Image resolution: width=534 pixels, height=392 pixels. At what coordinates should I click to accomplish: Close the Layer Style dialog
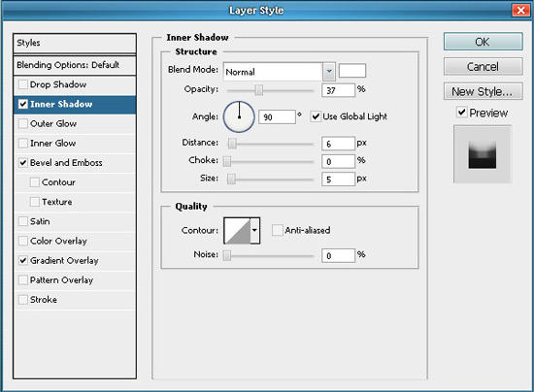[x=520, y=11]
